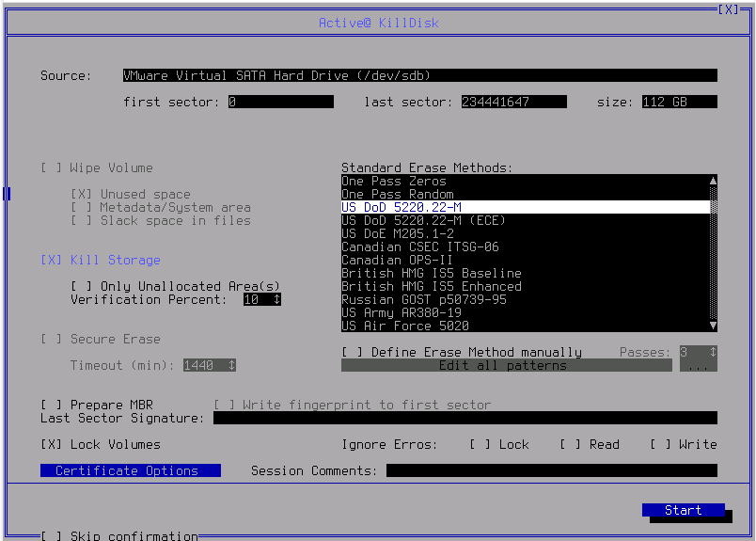
Task: Check Metadata/System area option
Action: [x=81, y=208]
